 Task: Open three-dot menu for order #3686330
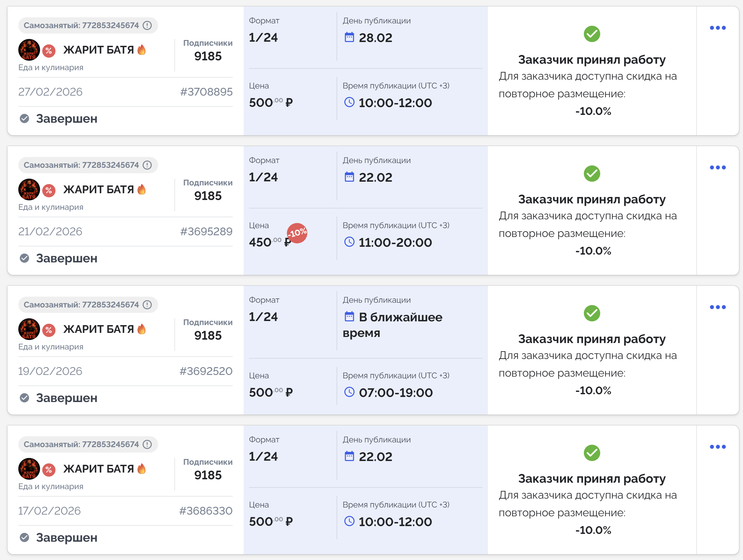point(718,447)
